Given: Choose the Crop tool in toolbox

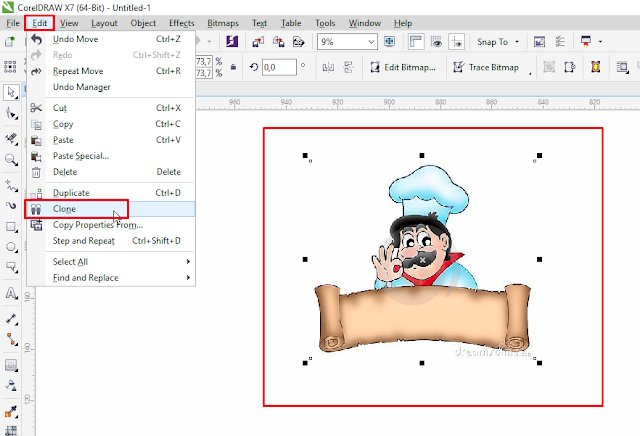Looking at the screenshot, I should (11, 139).
